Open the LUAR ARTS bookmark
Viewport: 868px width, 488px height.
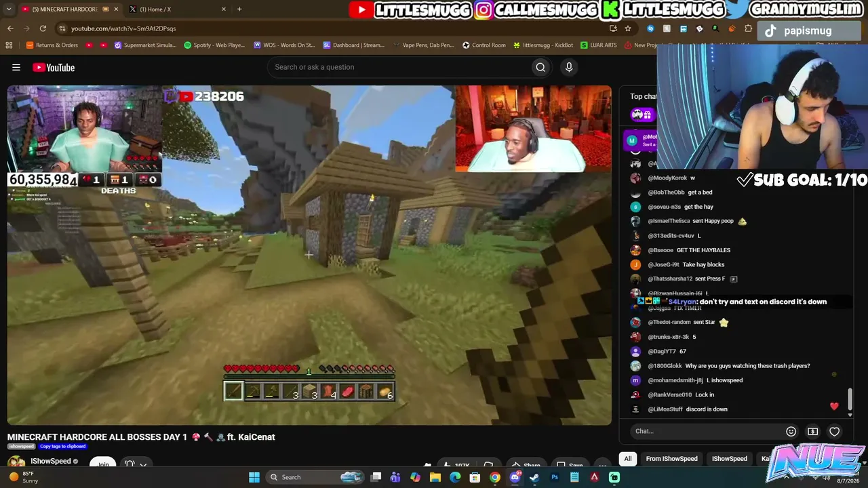click(x=599, y=45)
